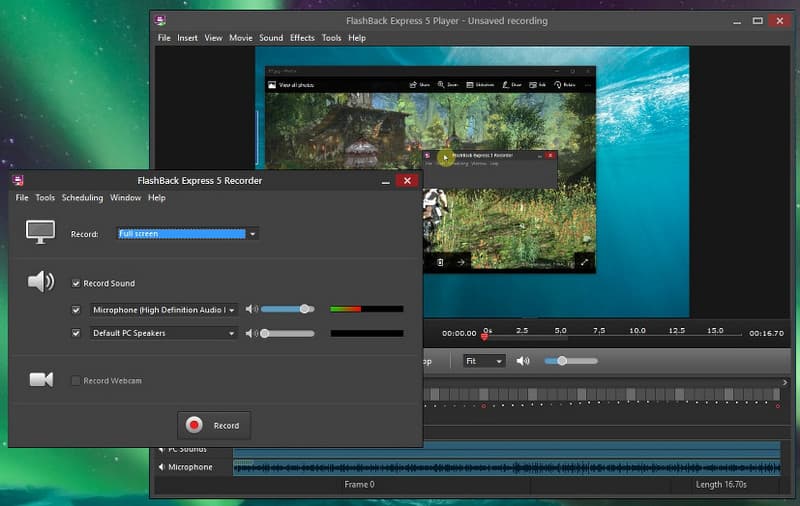
Task: Open Recorder Window menu
Action: coord(125,197)
